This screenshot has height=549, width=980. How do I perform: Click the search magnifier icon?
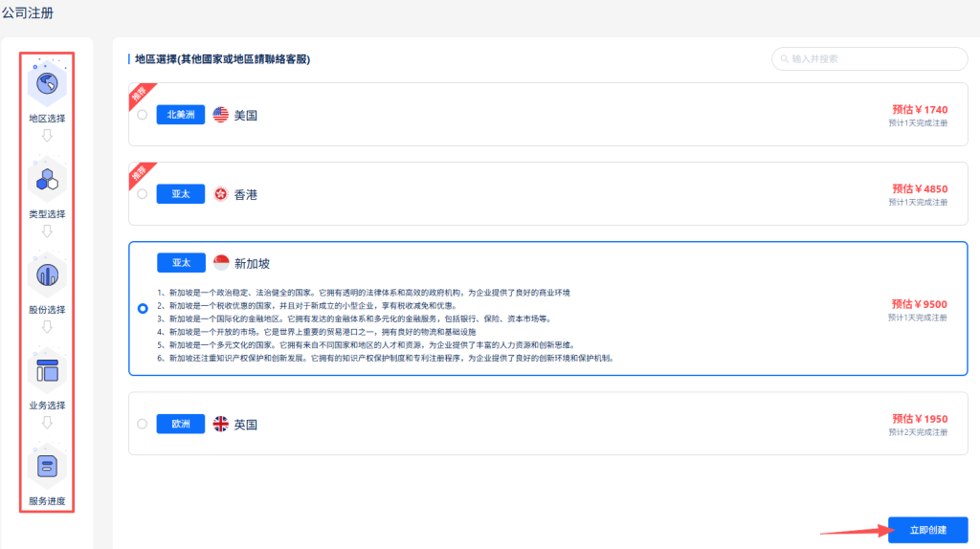[x=785, y=58]
